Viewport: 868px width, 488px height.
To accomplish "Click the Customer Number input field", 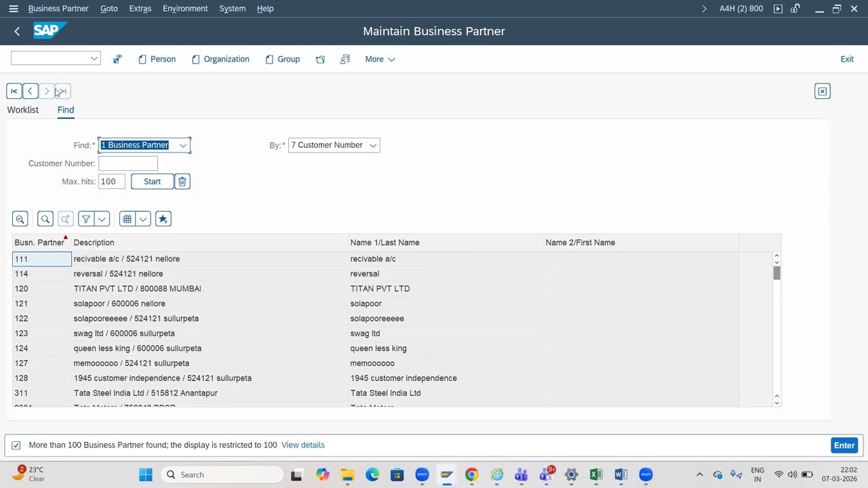I will coord(128,163).
